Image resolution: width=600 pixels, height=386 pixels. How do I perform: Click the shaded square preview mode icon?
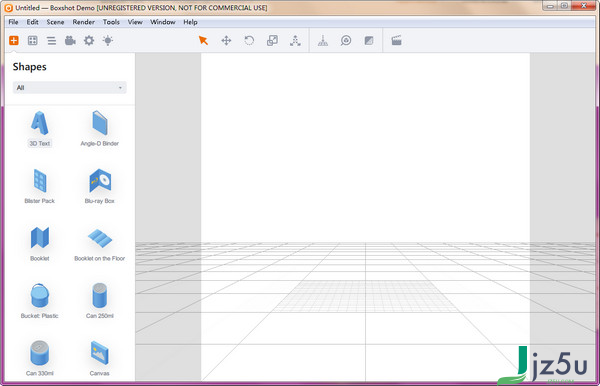click(x=369, y=40)
